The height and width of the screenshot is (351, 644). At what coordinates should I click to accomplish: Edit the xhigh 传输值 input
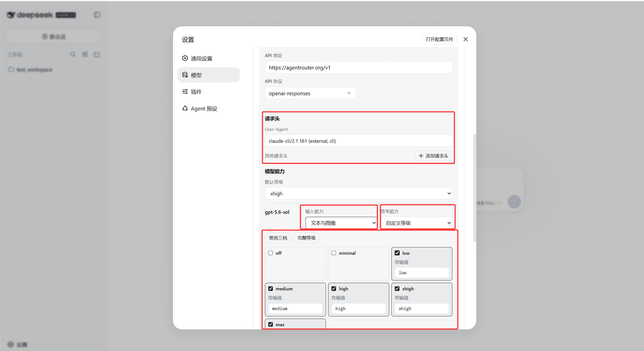tap(422, 308)
